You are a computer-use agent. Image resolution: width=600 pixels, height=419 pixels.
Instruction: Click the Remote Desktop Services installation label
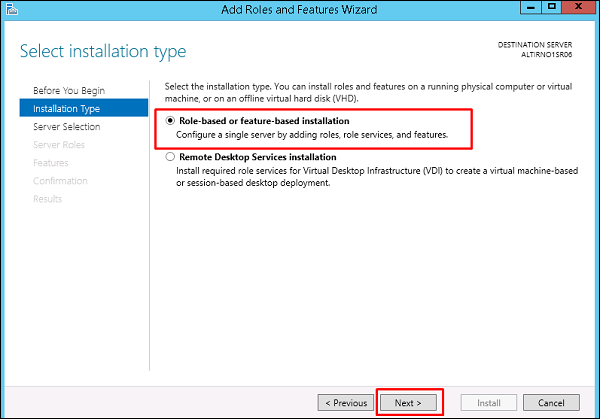[x=257, y=157]
